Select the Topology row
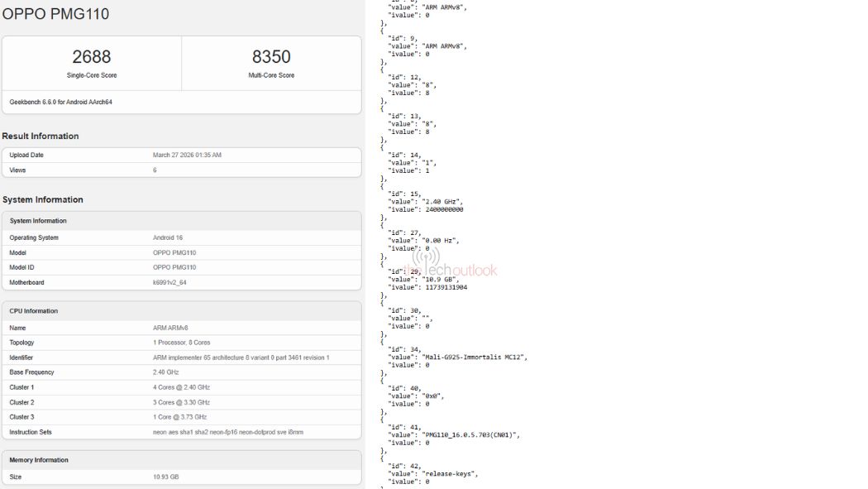This screenshot has width=868, height=489. (181, 343)
